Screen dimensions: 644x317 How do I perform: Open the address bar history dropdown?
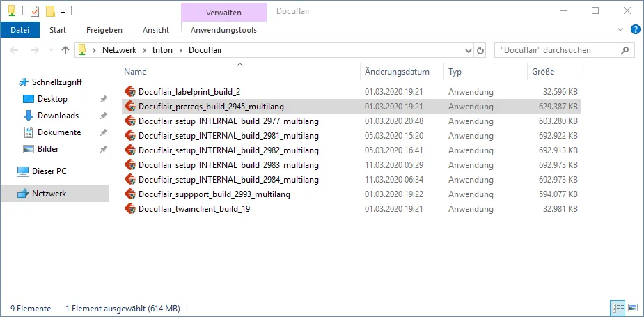(469, 50)
